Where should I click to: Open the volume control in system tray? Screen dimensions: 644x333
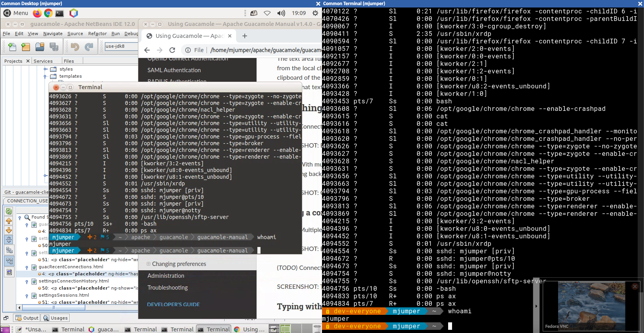click(x=281, y=13)
